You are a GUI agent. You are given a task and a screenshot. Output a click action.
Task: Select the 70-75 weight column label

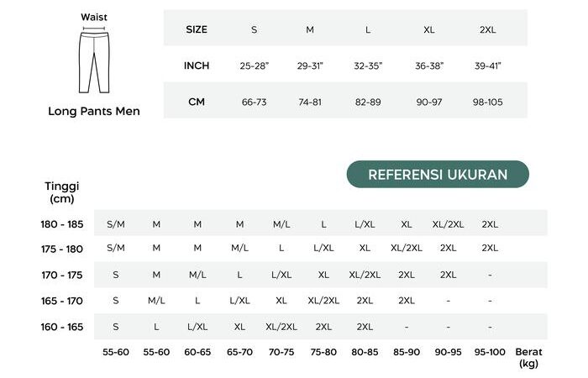[x=281, y=352]
